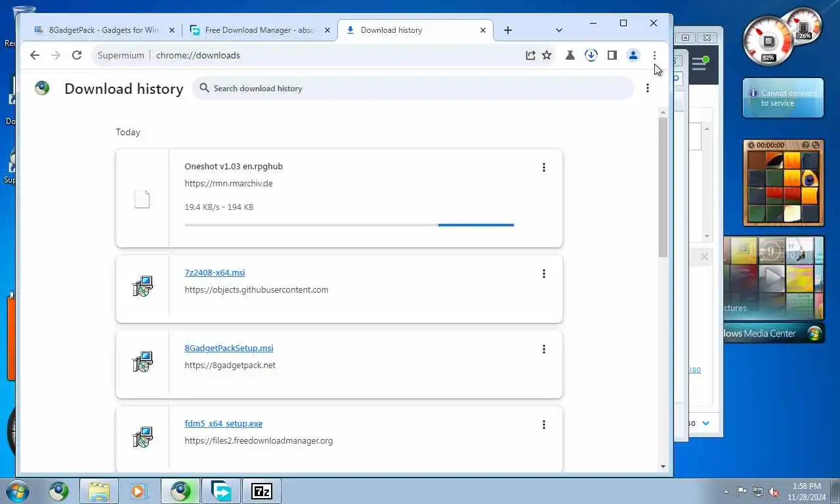Share this page via the share icon
The width and height of the screenshot is (840, 504).
tap(530, 55)
